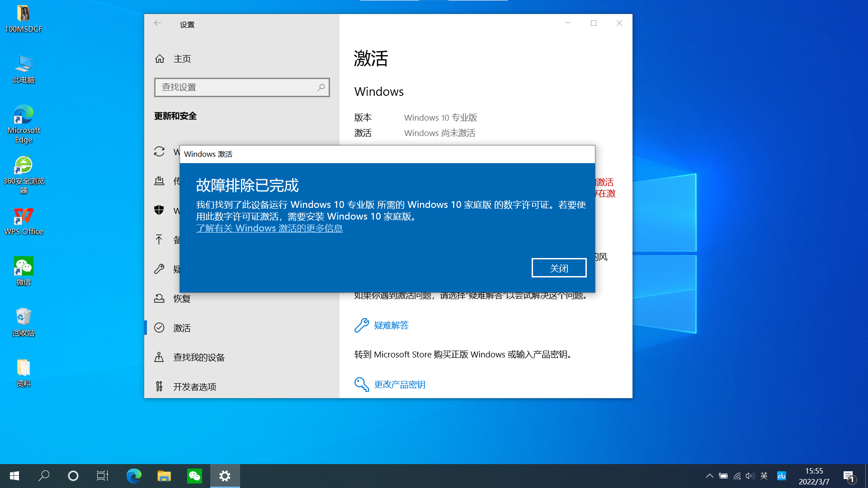
Task: Click the 设置 window title
Action: pyautogui.click(x=187, y=25)
